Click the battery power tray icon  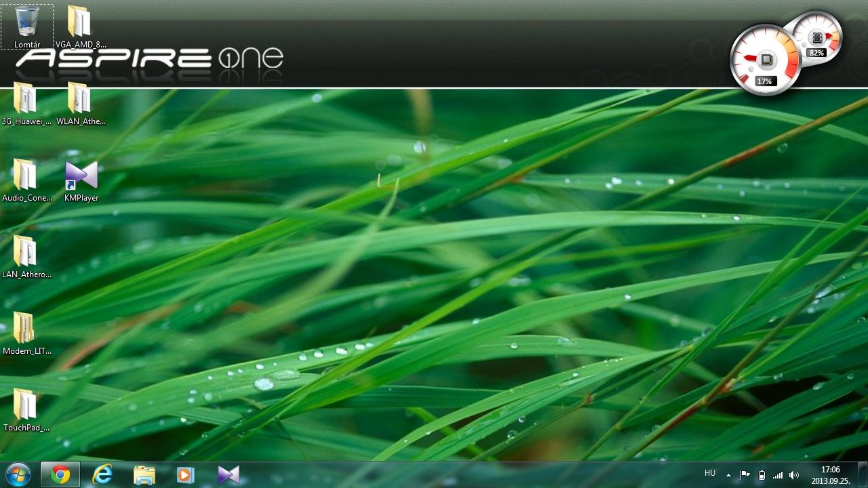pyautogui.click(x=762, y=475)
